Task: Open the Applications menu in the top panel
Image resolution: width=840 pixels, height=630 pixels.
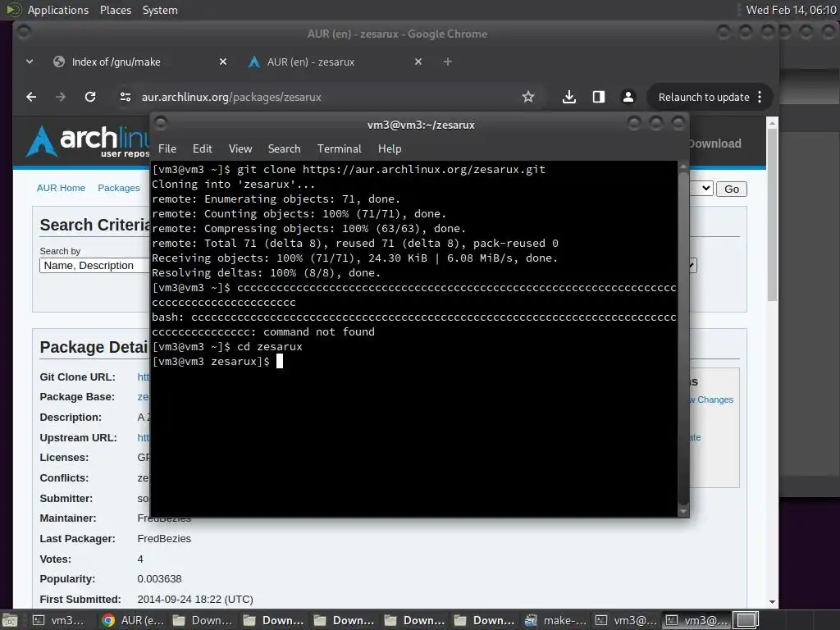Action: (58, 10)
